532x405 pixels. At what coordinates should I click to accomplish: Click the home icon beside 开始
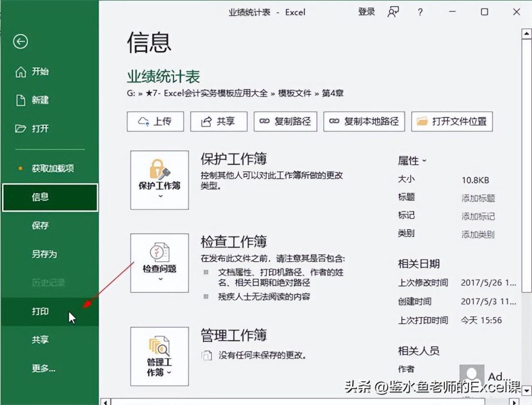tap(21, 72)
